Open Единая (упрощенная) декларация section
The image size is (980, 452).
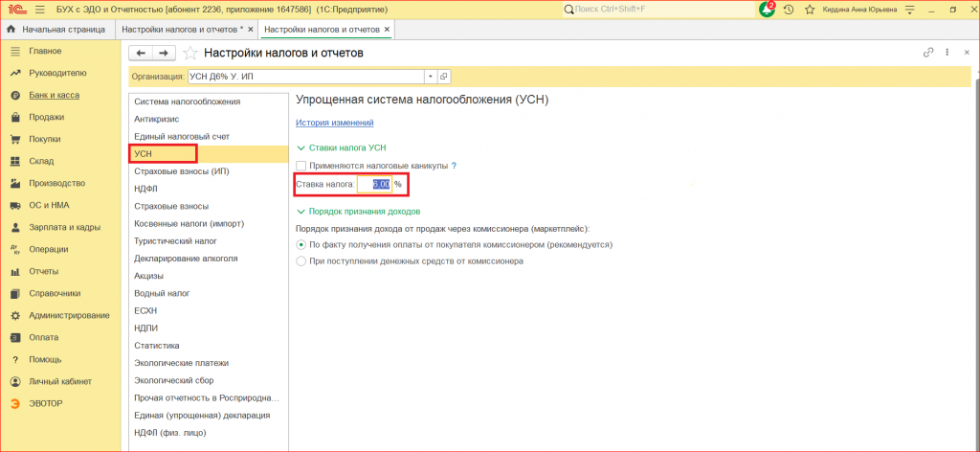[x=208, y=415]
